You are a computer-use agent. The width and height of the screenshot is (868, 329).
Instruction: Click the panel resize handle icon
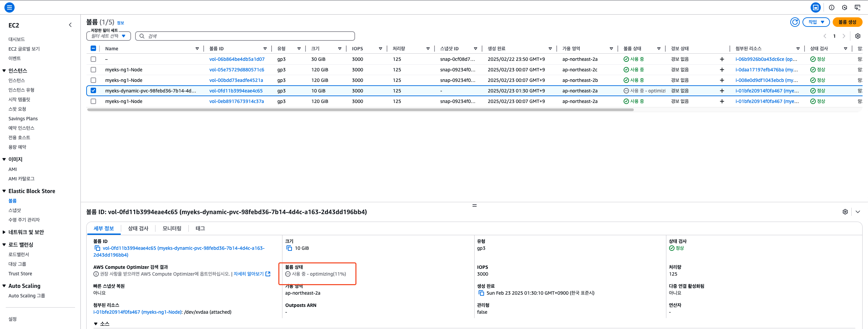[x=475, y=205]
